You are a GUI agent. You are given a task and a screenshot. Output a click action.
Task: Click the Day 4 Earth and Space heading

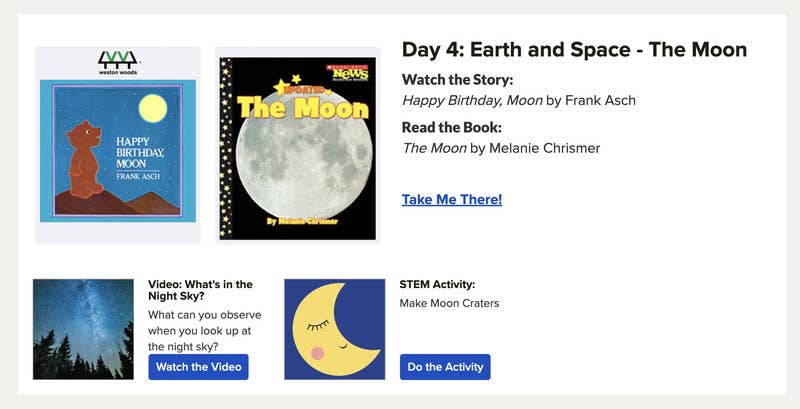pos(574,49)
